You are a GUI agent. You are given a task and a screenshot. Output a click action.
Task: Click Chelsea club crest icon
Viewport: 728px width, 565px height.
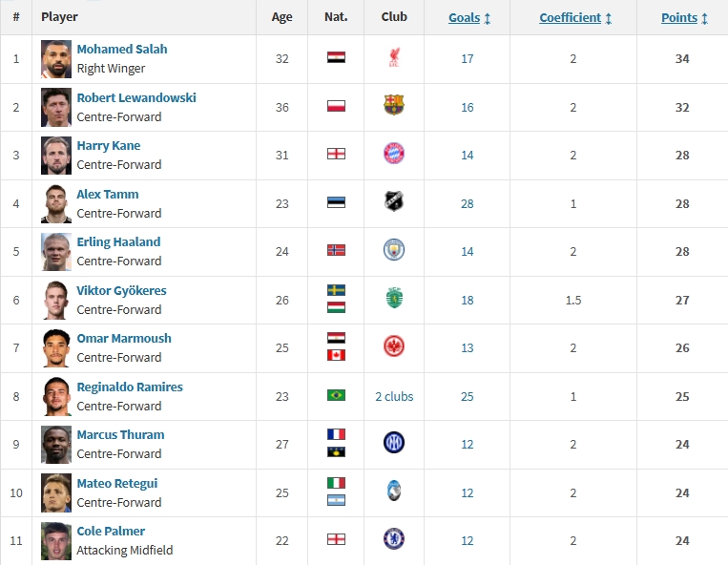coord(393,539)
